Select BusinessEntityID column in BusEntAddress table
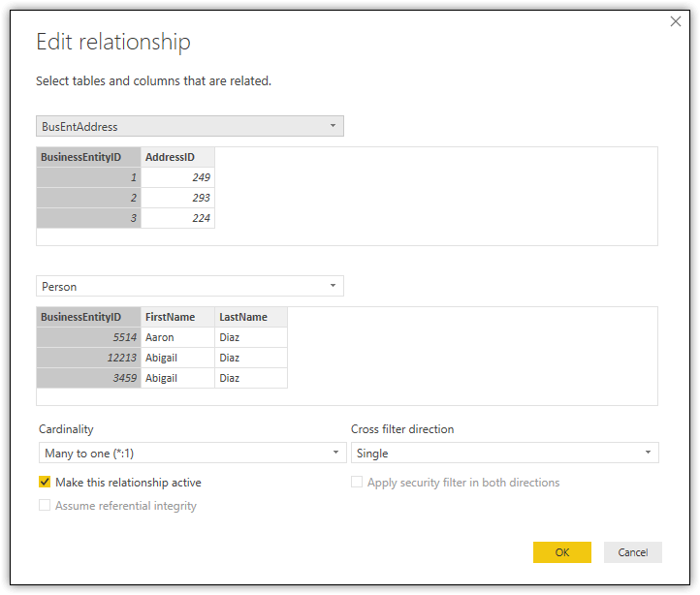Image resolution: width=700 pixels, height=595 pixels. click(88, 157)
